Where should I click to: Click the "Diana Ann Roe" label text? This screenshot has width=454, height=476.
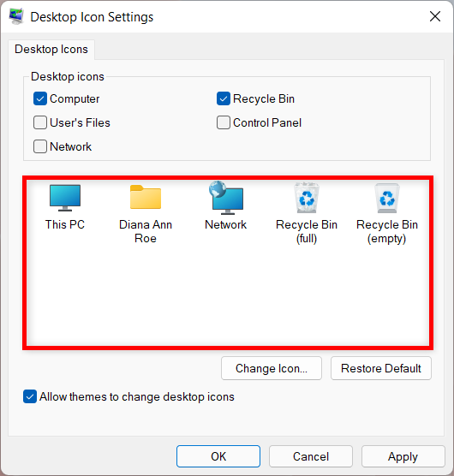click(x=146, y=231)
